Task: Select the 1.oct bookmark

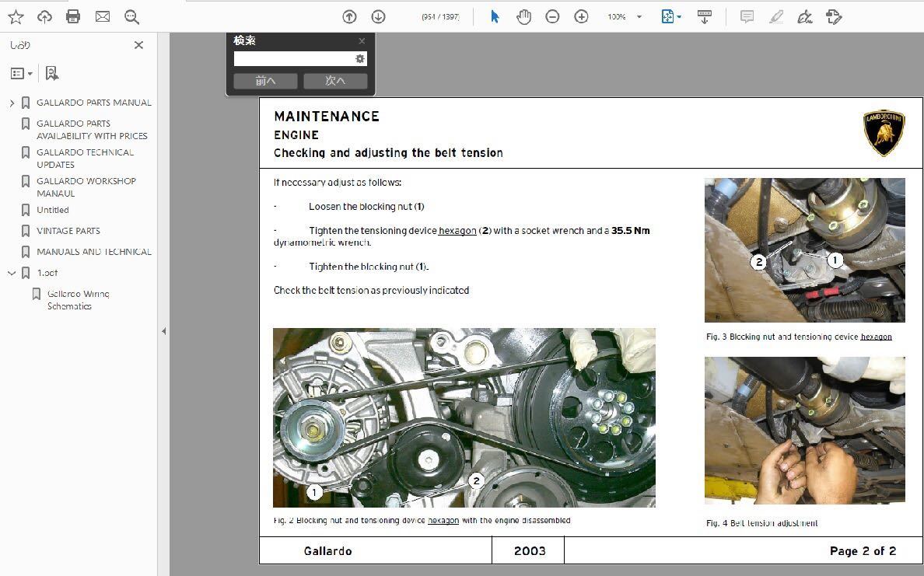Action: (x=47, y=273)
